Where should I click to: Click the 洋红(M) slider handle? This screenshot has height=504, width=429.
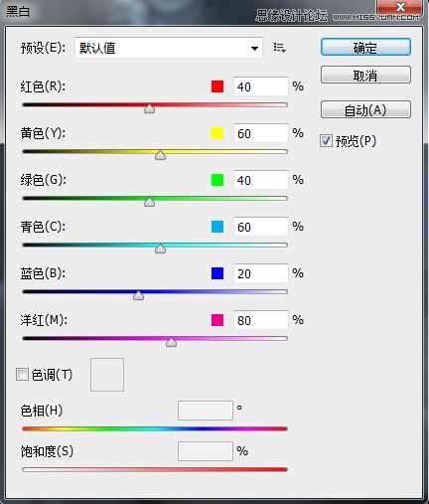pos(171,342)
